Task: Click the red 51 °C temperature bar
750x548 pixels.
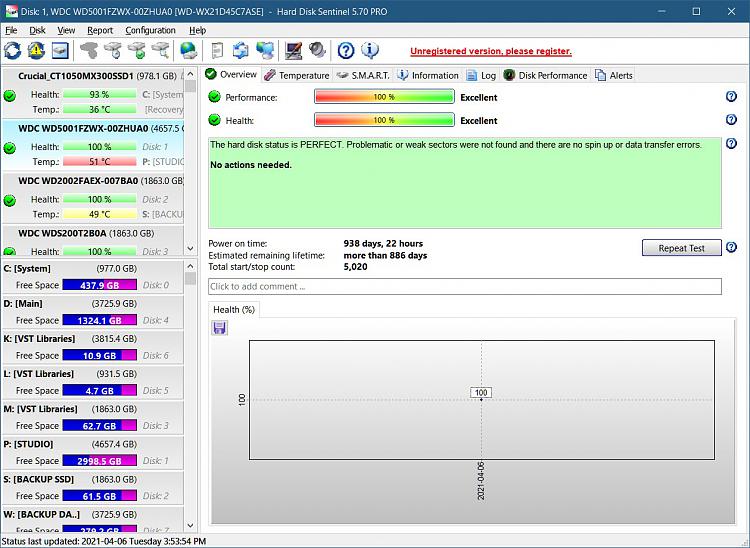Action: (x=99, y=162)
